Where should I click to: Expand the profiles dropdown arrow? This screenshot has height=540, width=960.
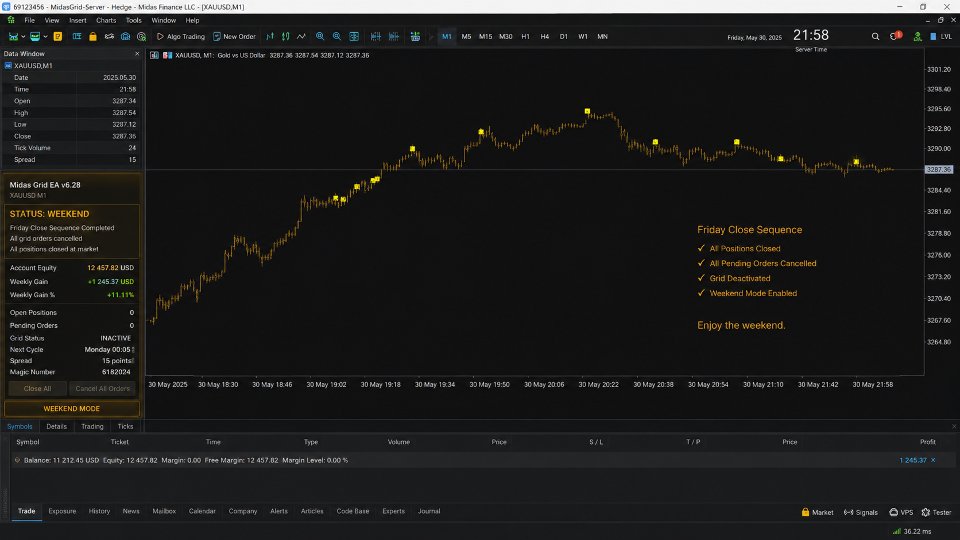point(45,37)
